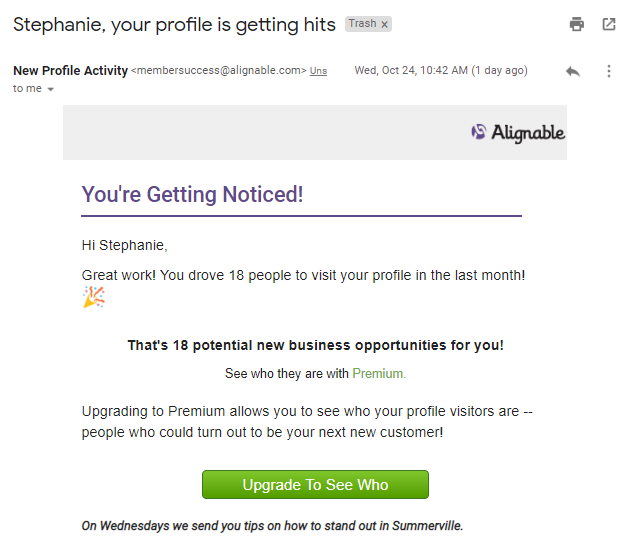Click the bold "18 potential new business opportunities" line
Screen dimensions: 633x550
click(x=315, y=346)
